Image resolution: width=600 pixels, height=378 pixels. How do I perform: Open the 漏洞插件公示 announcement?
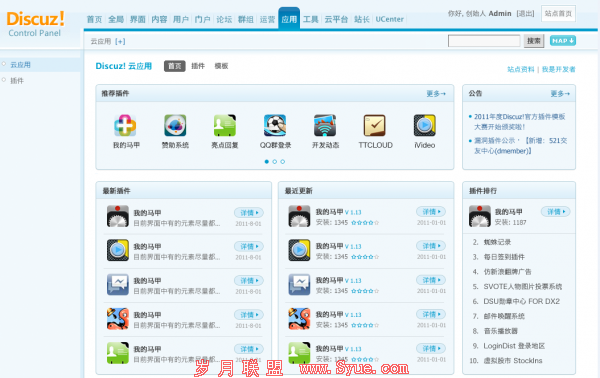click(x=520, y=146)
